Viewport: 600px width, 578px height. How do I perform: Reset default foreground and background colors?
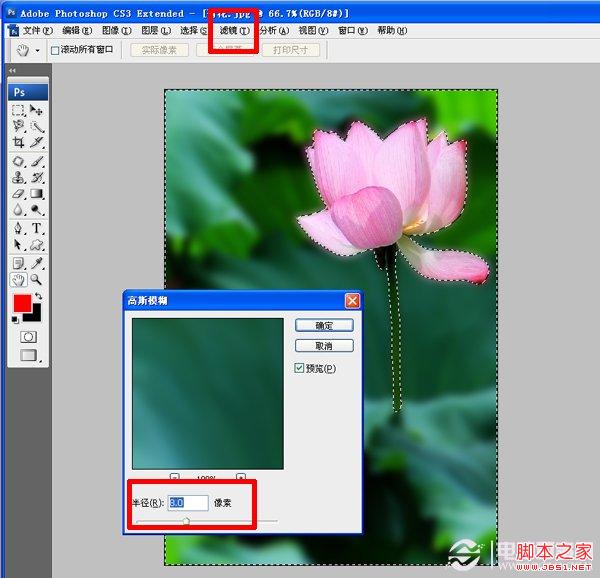tap(15, 320)
